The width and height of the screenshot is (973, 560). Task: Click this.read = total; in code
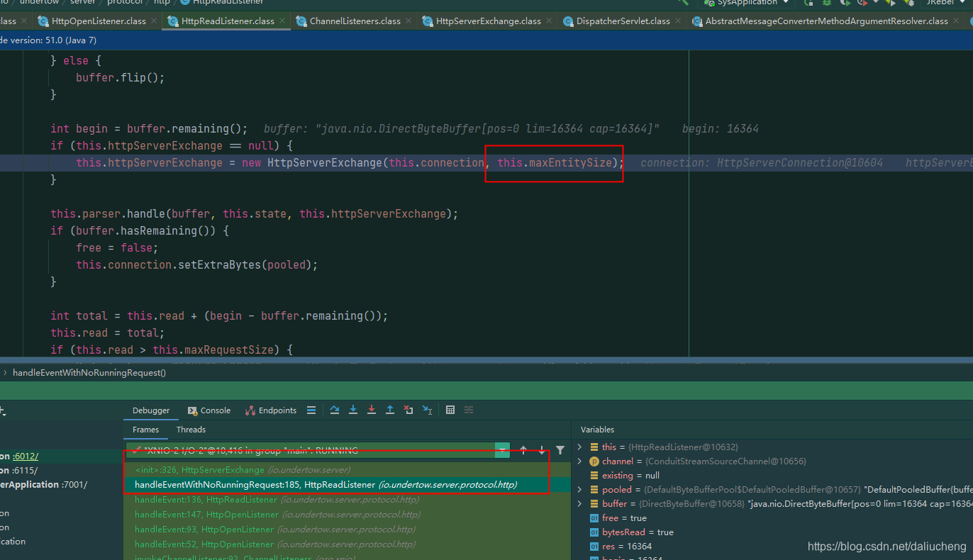point(107,333)
